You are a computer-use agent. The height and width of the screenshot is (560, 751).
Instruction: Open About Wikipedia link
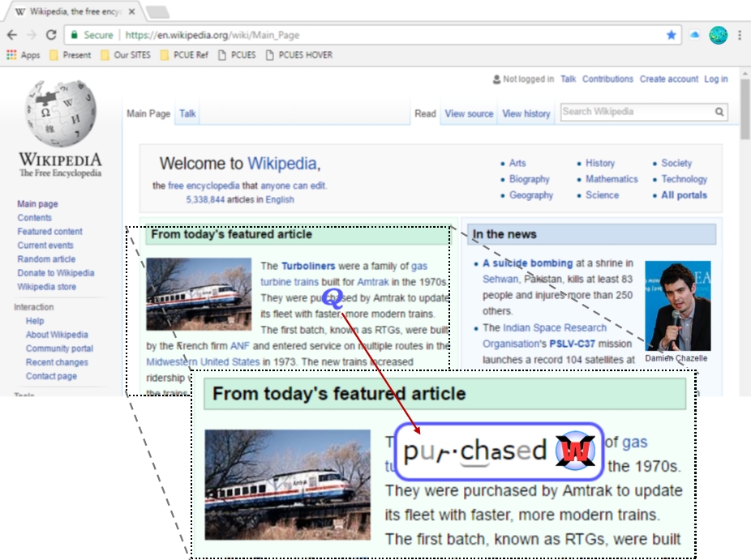pyautogui.click(x=57, y=335)
